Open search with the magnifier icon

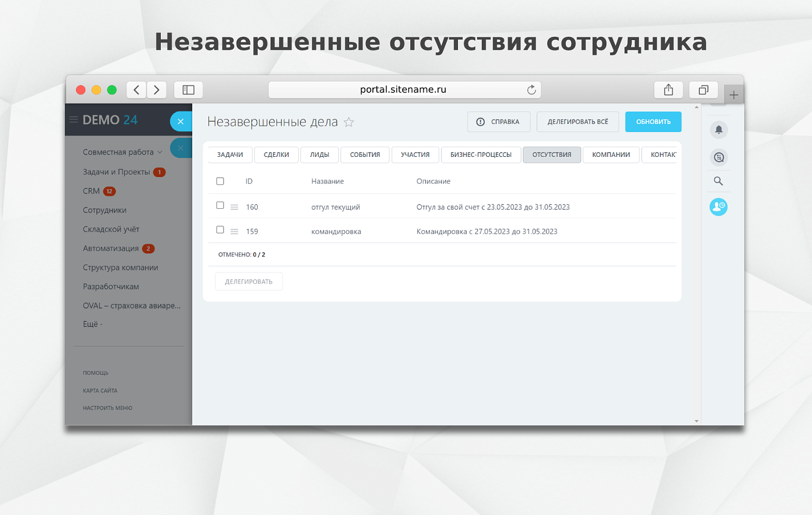point(718,181)
